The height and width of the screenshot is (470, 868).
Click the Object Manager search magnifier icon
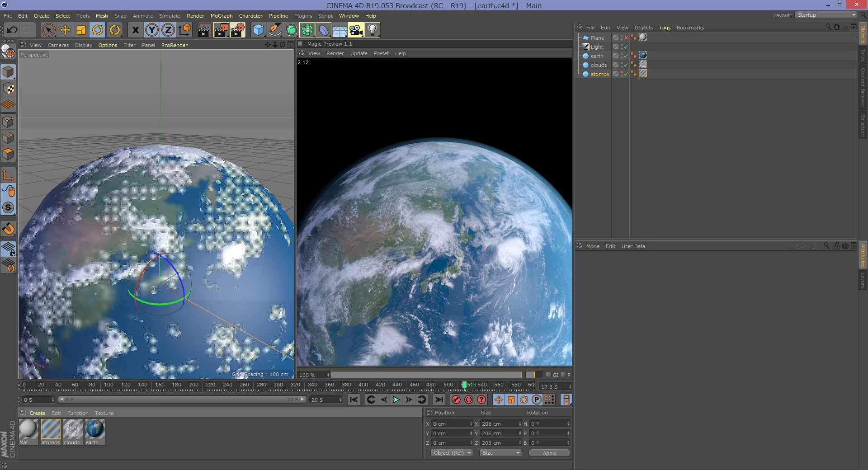pos(828,27)
